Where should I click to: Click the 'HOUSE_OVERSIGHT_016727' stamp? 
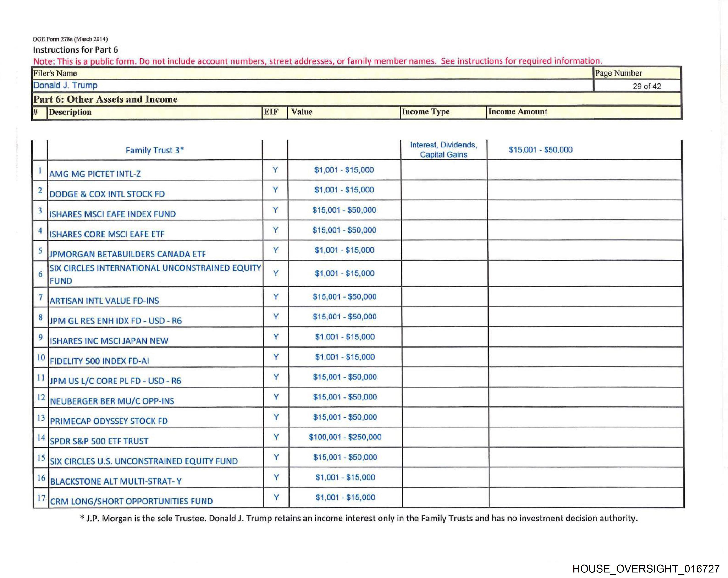(646, 569)
